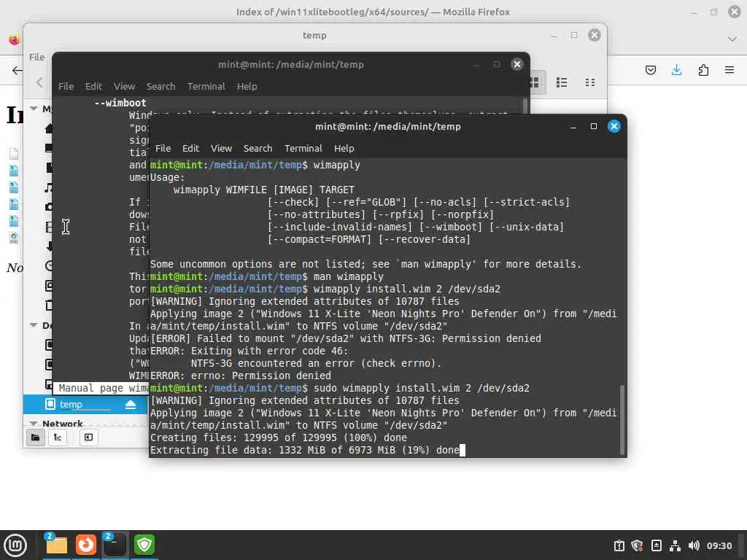The width and height of the screenshot is (747, 560).
Task: Switch file manager to compact view
Action: tap(589, 82)
